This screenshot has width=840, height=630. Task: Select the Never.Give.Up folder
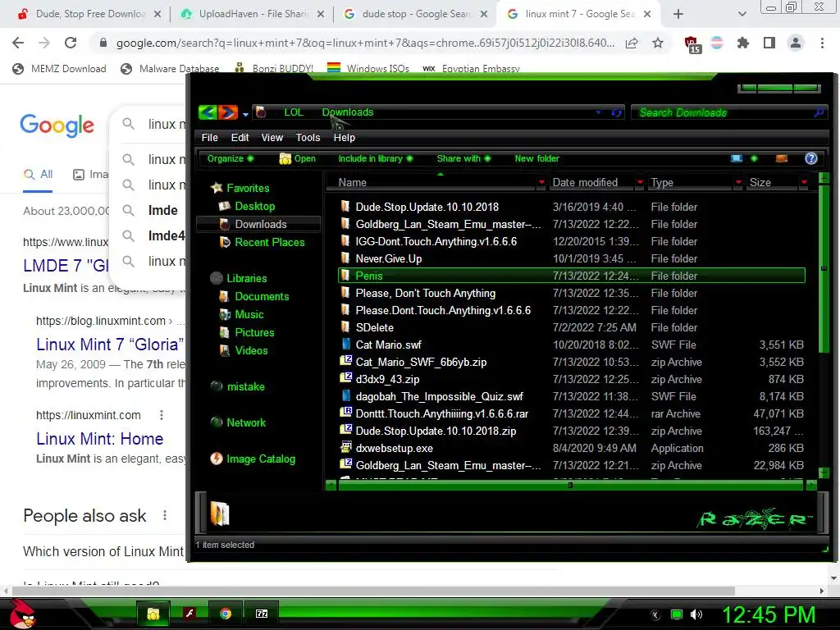tap(388, 258)
